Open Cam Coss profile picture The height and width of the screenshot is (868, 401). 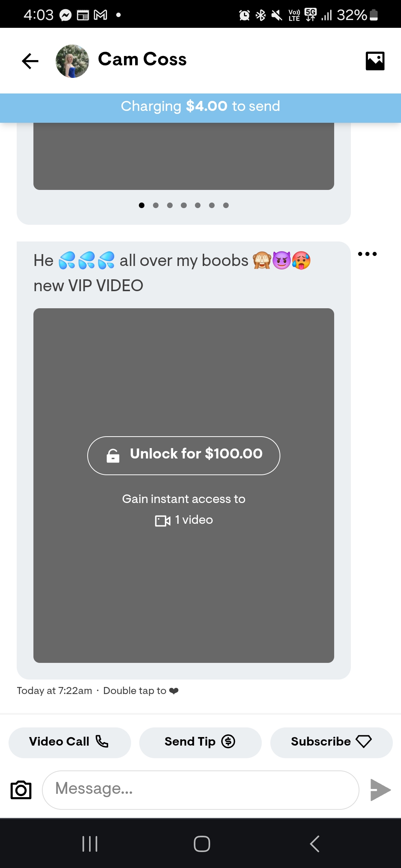(x=72, y=61)
